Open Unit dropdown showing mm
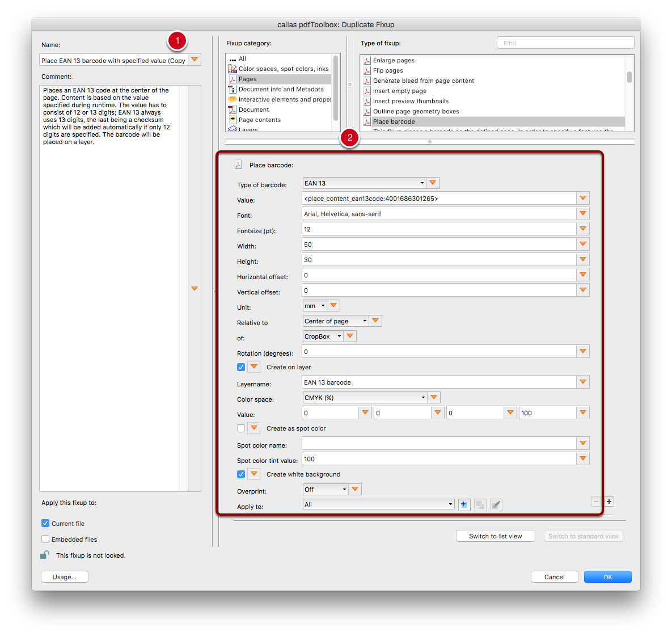 (315, 306)
